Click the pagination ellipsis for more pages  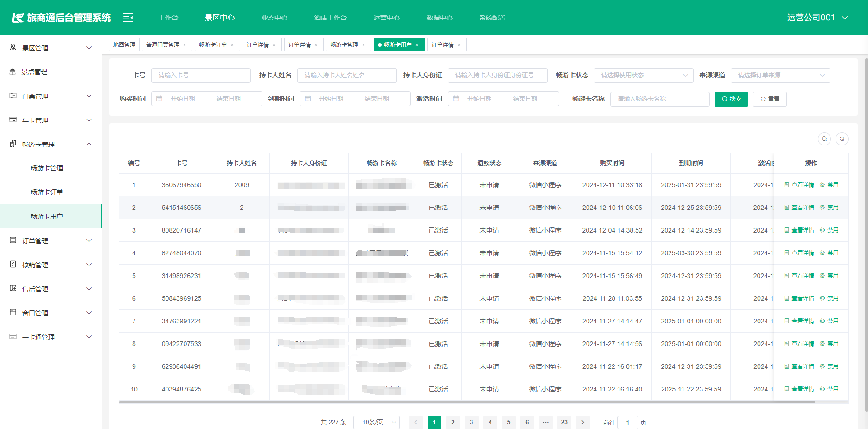pos(546,422)
